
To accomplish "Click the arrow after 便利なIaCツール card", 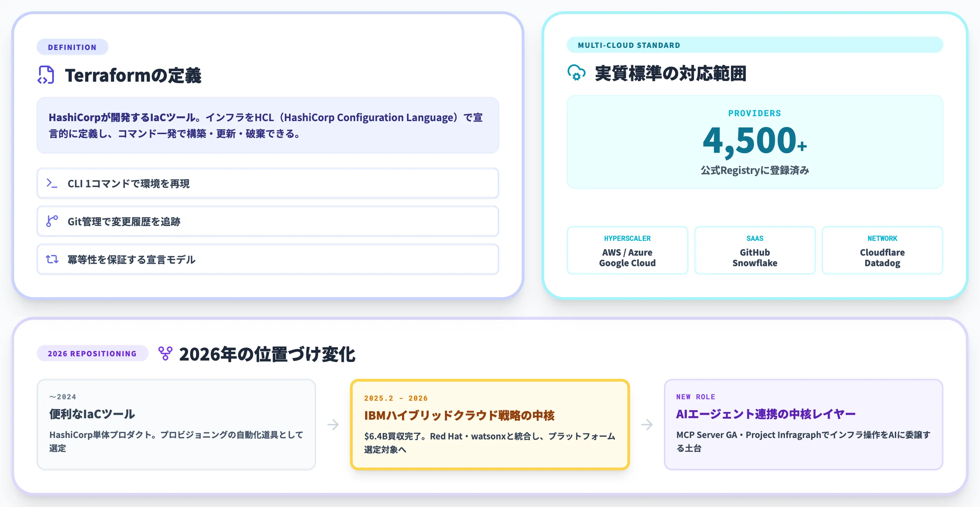I will click(x=333, y=424).
